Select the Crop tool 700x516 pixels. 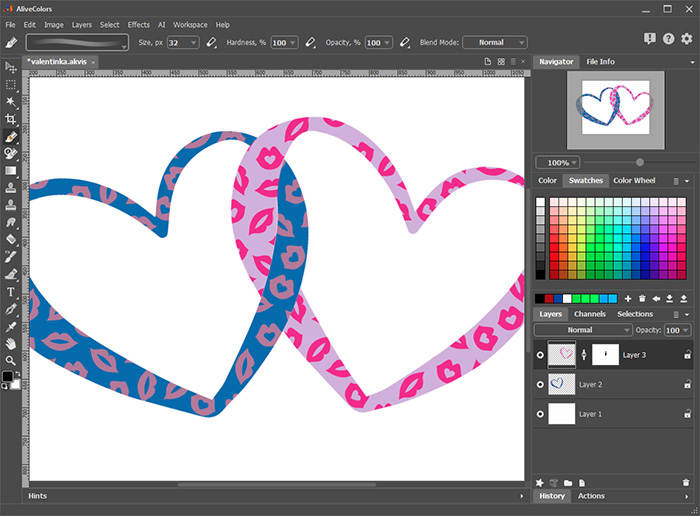tap(11, 119)
